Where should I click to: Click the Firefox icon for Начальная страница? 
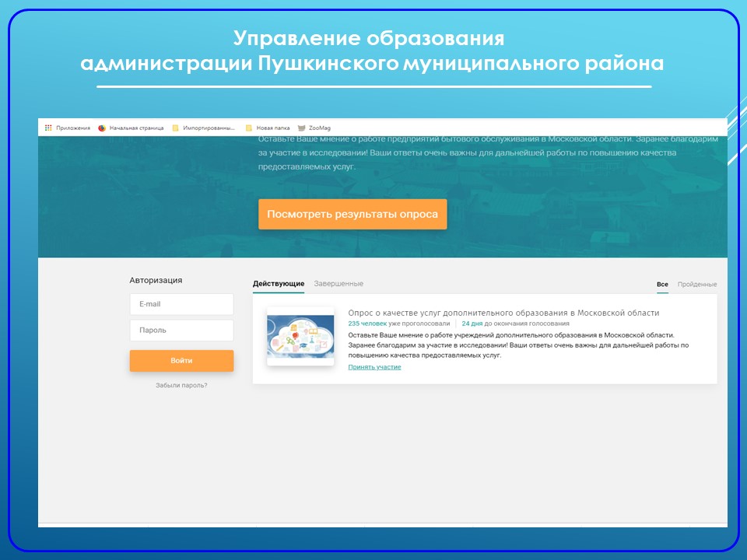101,128
